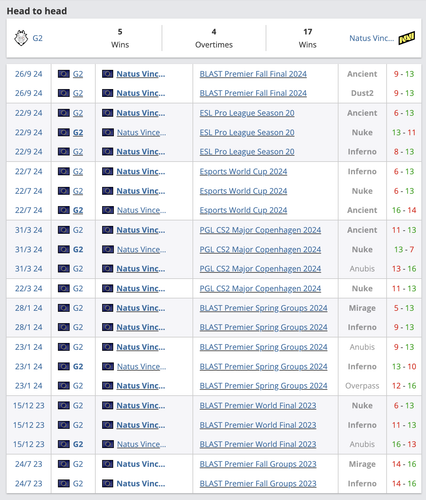The image size is (426, 500).
Task: Open the G2 link in the 15/12 23 Nuke row
Action: [x=78, y=405]
